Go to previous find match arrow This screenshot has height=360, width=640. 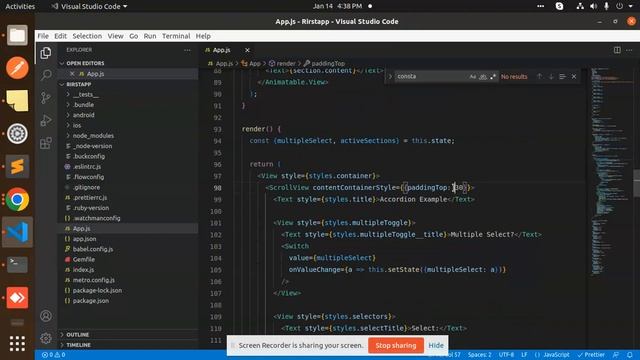(x=539, y=76)
